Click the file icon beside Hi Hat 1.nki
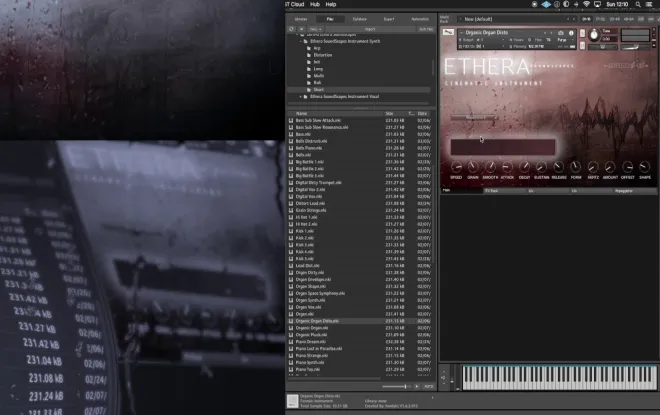This screenshot has width=660, height=415. 291,217
